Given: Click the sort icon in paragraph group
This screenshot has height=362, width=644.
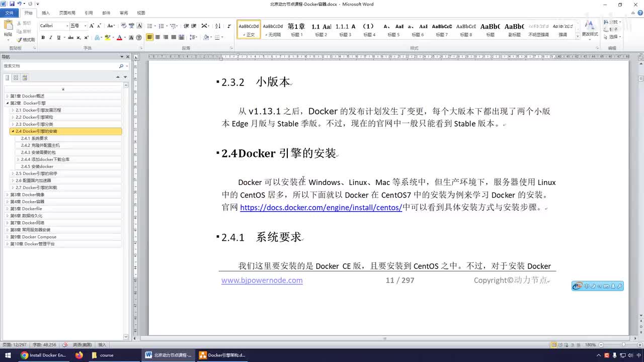Looking at the screenshot, I should [218, 26].
